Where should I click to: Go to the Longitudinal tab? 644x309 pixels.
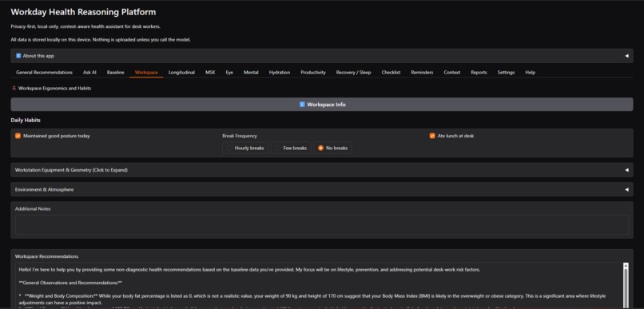click(x=181, y=72)
